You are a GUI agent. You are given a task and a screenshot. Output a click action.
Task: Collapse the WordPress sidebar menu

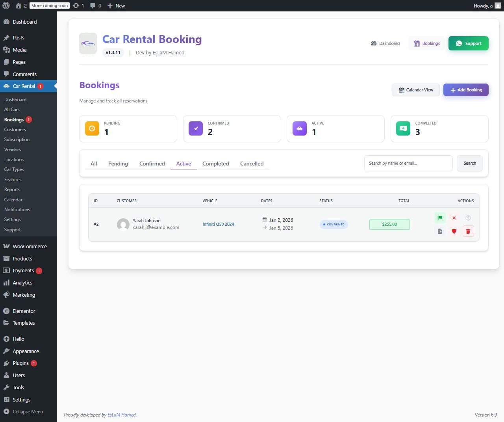(x=24, y=411)
